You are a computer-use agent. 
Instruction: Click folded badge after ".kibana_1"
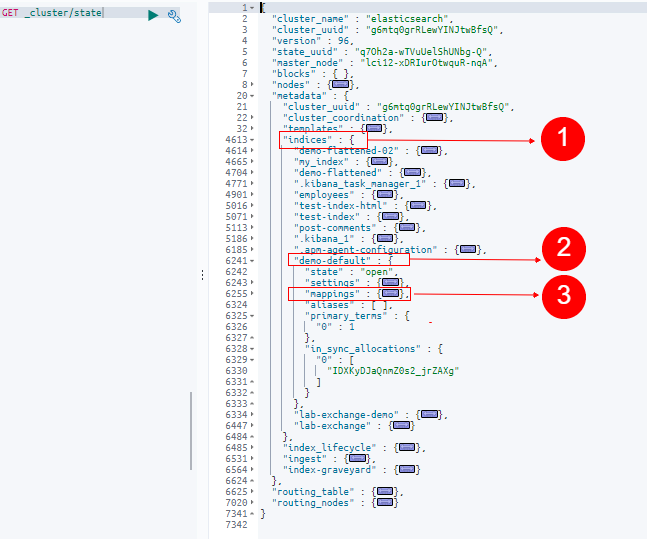(x=385, y=239)
